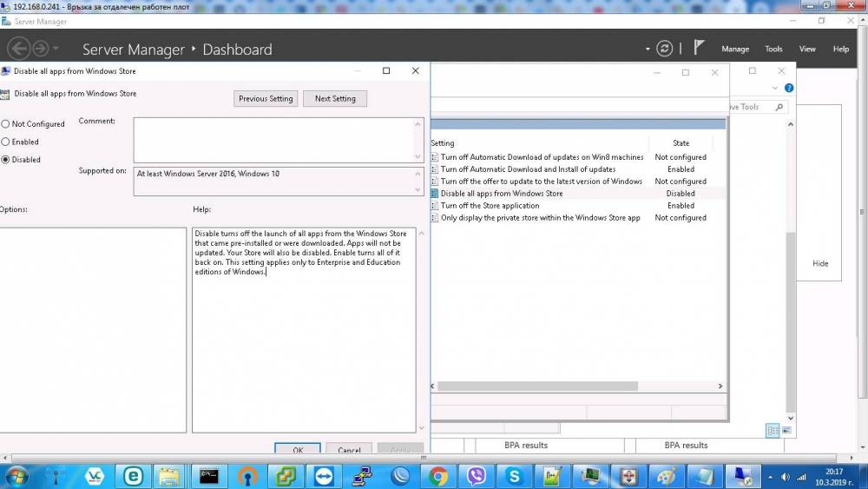The height and width of the screenshot is (489, 868).
Task: Open the Manage menu
Action: 735,49
